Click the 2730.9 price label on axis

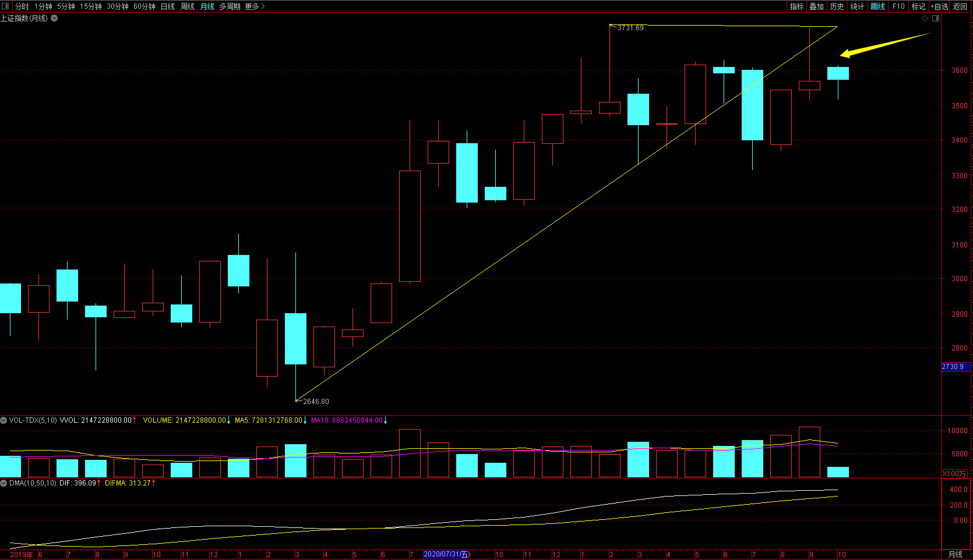click(953, 367)
